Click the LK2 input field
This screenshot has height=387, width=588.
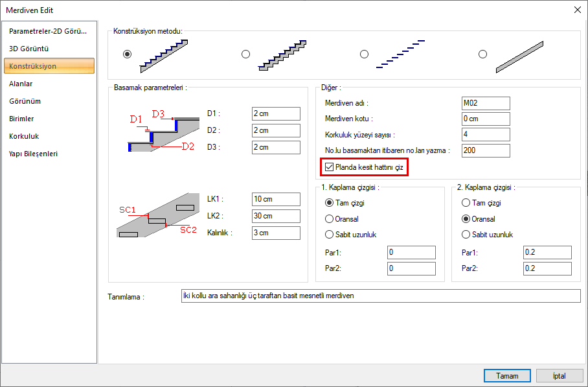(x=276, y=217)
